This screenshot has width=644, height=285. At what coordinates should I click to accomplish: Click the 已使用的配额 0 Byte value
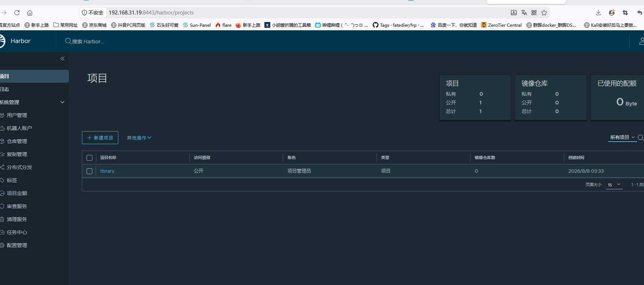pos(627,102)
